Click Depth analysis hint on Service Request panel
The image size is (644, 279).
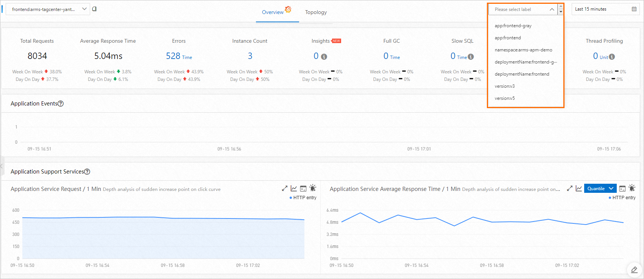click(x=162, y=189)
